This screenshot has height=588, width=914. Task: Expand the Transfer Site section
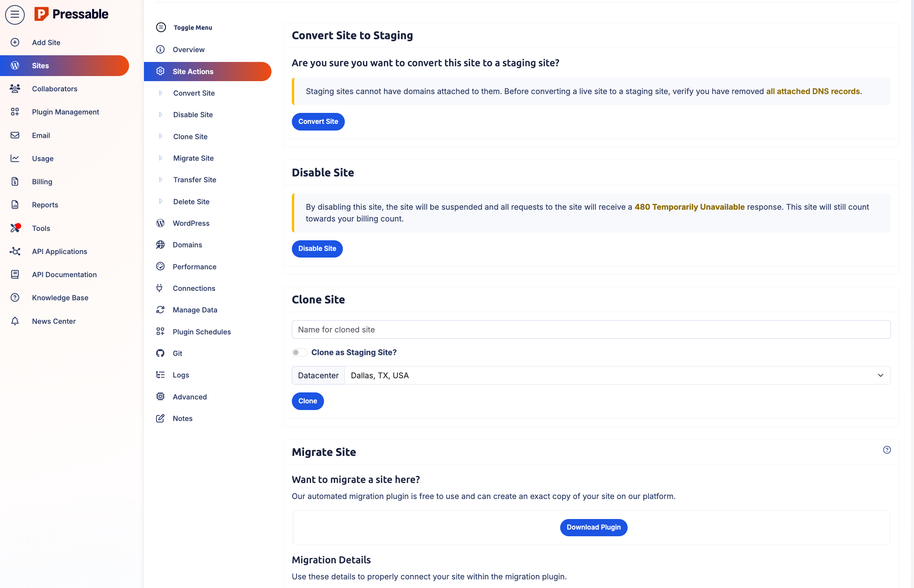(x=195, y=180)
